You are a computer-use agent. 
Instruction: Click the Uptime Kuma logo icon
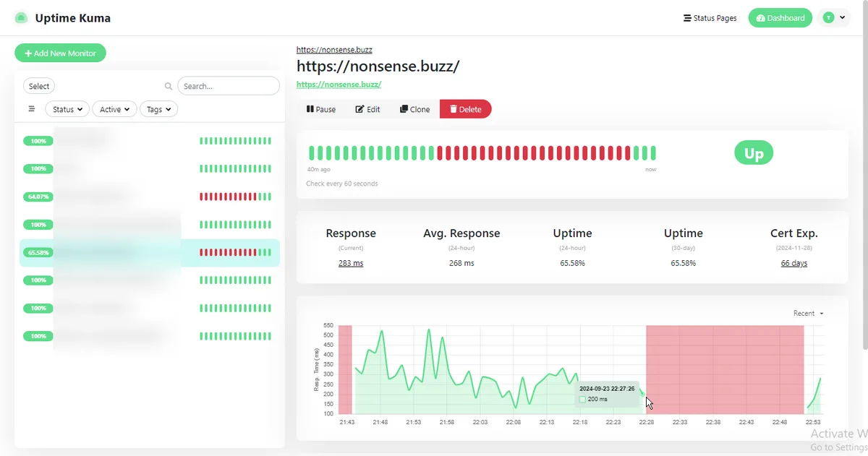pos(21,18)
